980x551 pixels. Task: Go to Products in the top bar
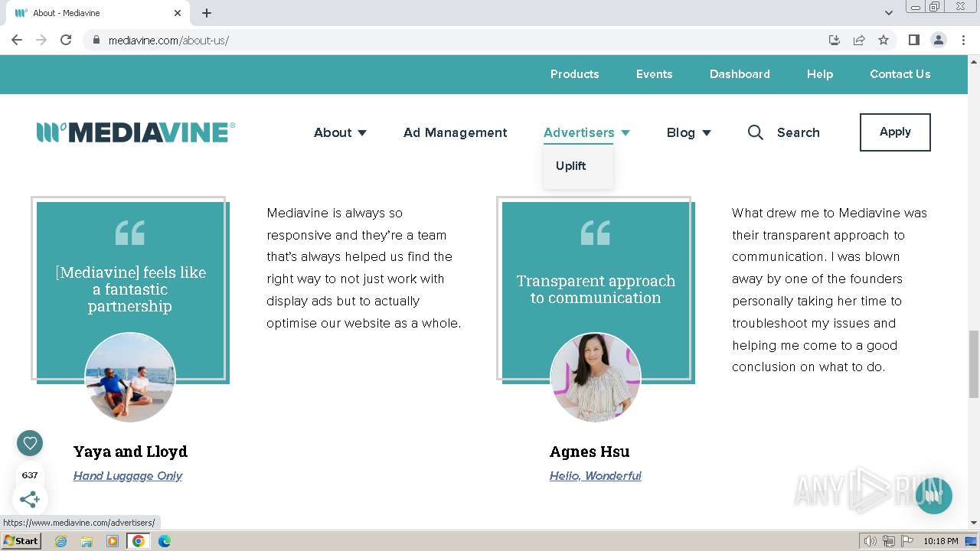(x=574, y=74)
